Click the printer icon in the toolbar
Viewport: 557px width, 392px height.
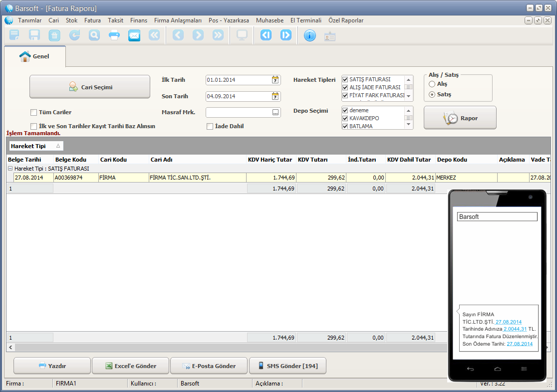[x=114, y=35]
